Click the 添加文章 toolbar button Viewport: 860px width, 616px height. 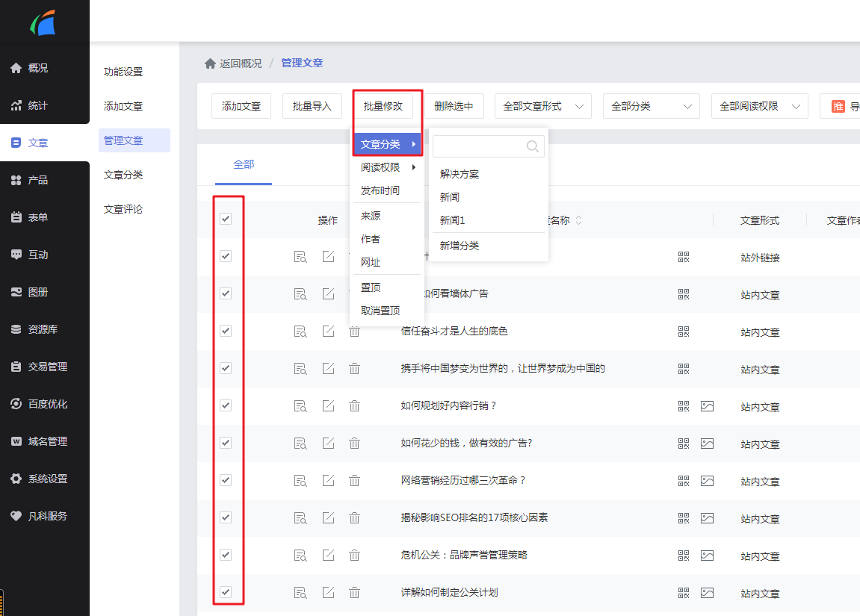[241, 106]
